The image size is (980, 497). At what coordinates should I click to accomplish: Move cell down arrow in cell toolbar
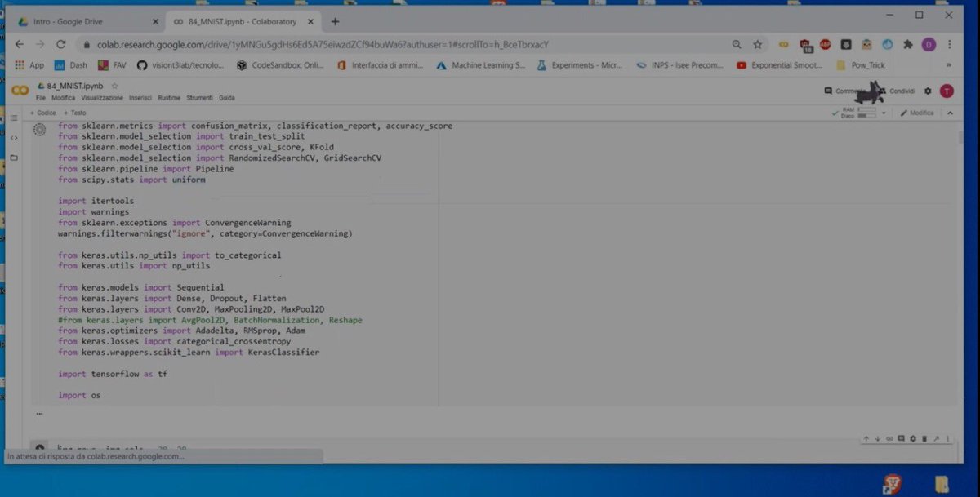[878, 439]
